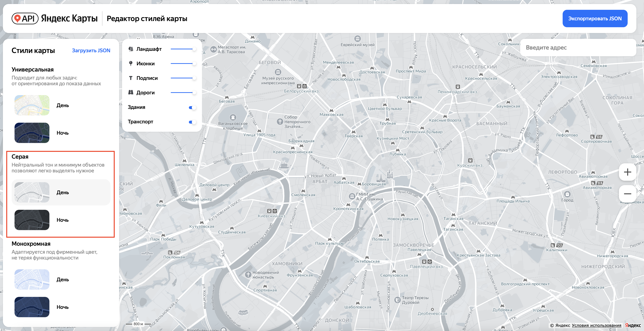Click the Поклонная D4 station label

pyautogui.click(x=174, y=257)
